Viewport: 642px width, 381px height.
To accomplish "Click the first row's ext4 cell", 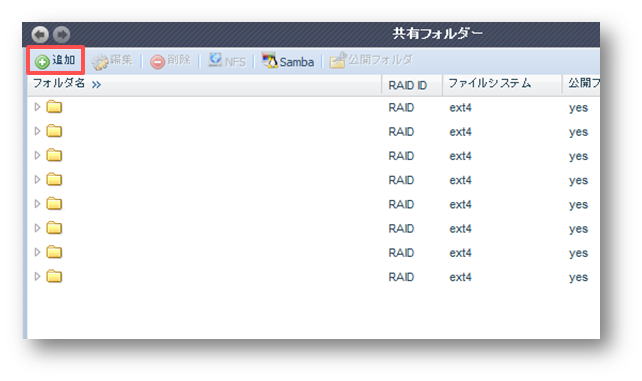I will tap(460, 108).
